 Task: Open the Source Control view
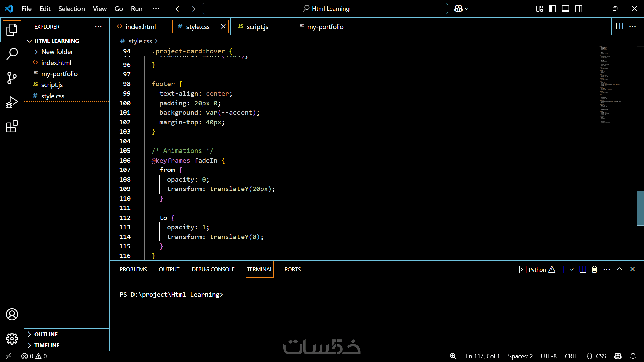click(x=12, y=78)
